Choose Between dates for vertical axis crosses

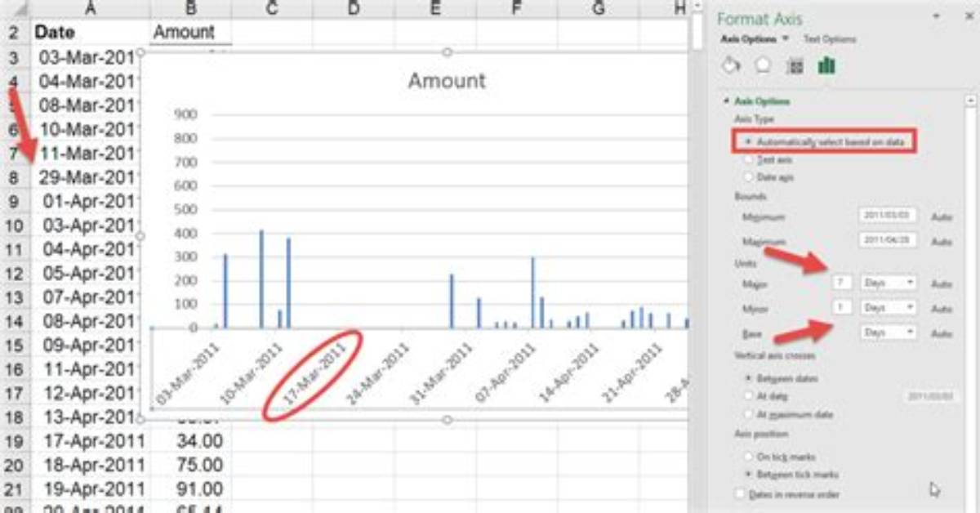(750, 379)
